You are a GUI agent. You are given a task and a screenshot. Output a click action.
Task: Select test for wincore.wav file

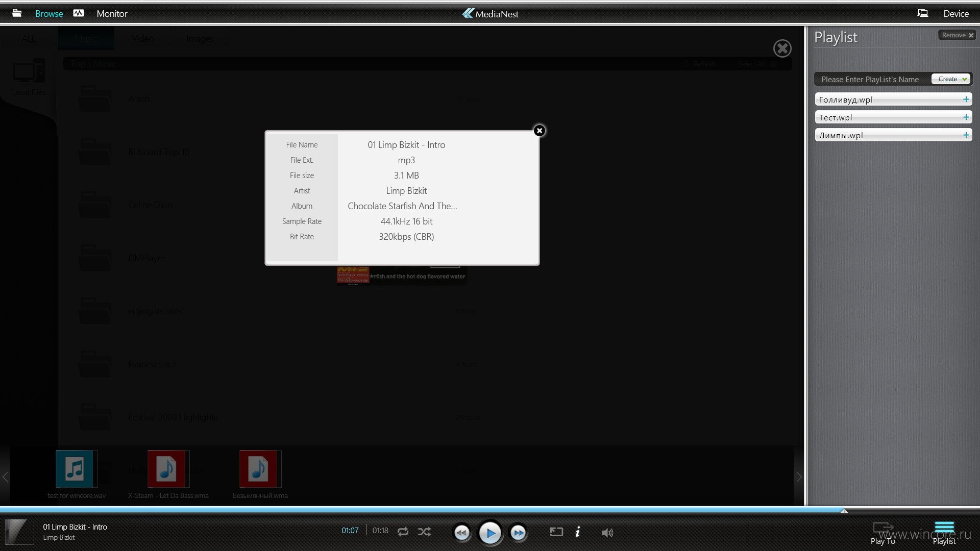[x=77, y=474]
